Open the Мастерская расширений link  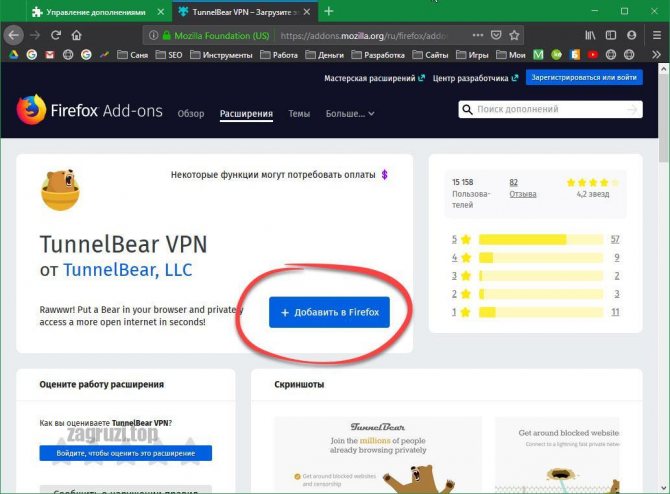pos(374,78)
